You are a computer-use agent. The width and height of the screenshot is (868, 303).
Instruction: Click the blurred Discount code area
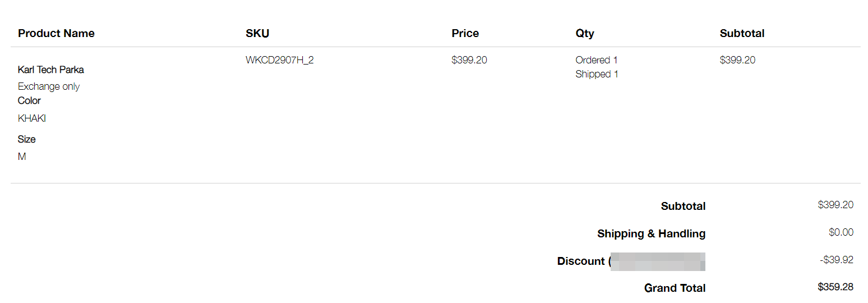[657, 261]
